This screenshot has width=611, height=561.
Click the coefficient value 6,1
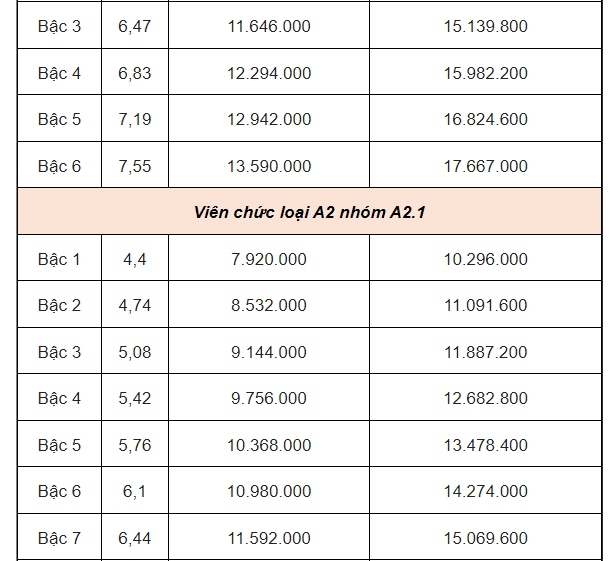point(134,491)
